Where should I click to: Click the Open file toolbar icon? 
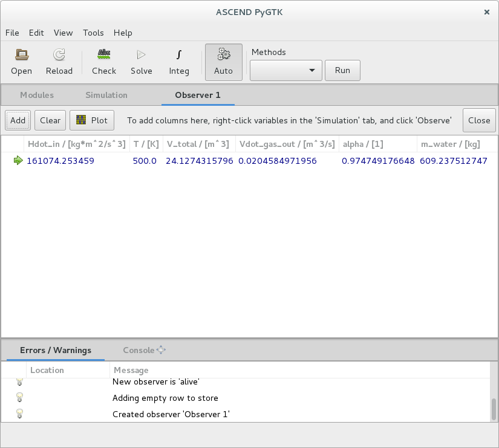(22, 62)
